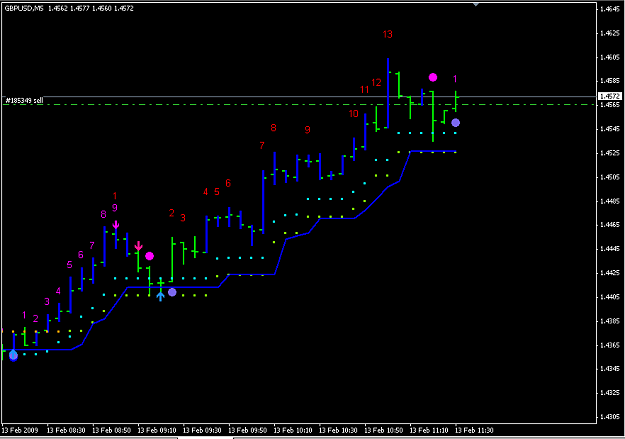Select the 1.4385 price scale value
The width and height of the screenshot is (625, 439).
pyautogui.click(x=610, y=321)
